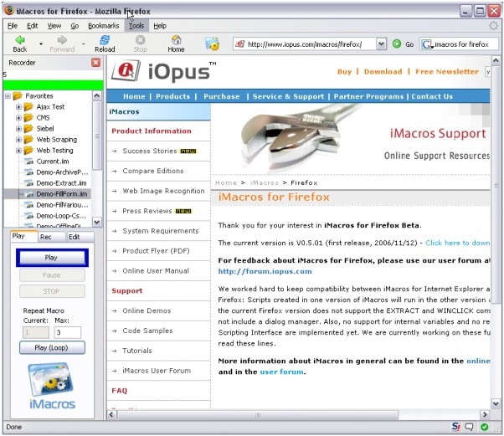Click the page scroll right arrow
Image resolution: width=504 pixels, height=436 pixels.
[x=485, y=414]
